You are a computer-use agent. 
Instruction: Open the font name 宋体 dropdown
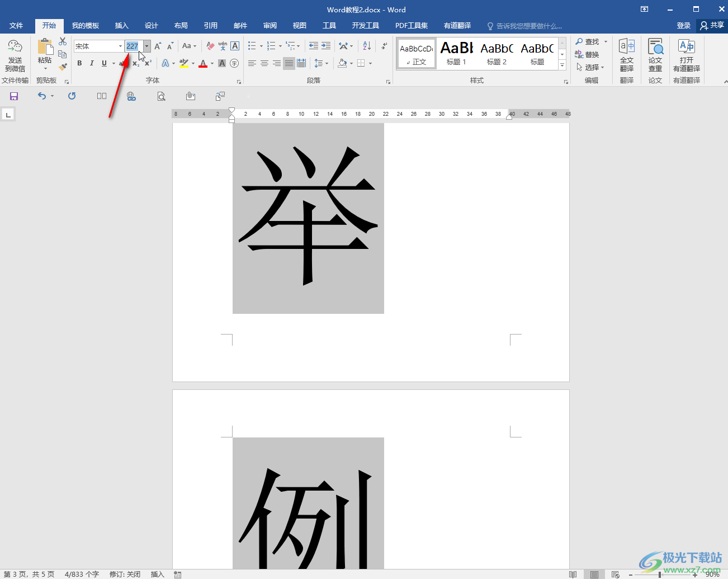(120, 46)
